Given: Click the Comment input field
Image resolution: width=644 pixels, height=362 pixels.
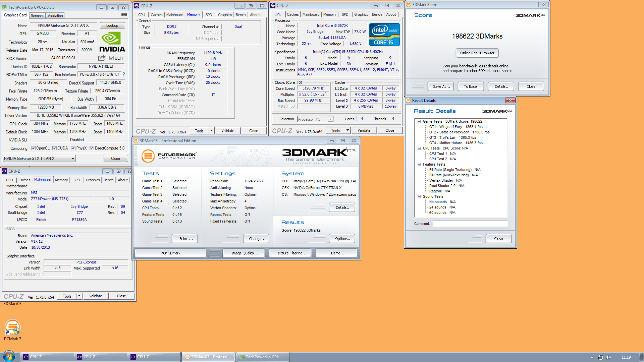Looking at the screenshot, I should 470,224.
